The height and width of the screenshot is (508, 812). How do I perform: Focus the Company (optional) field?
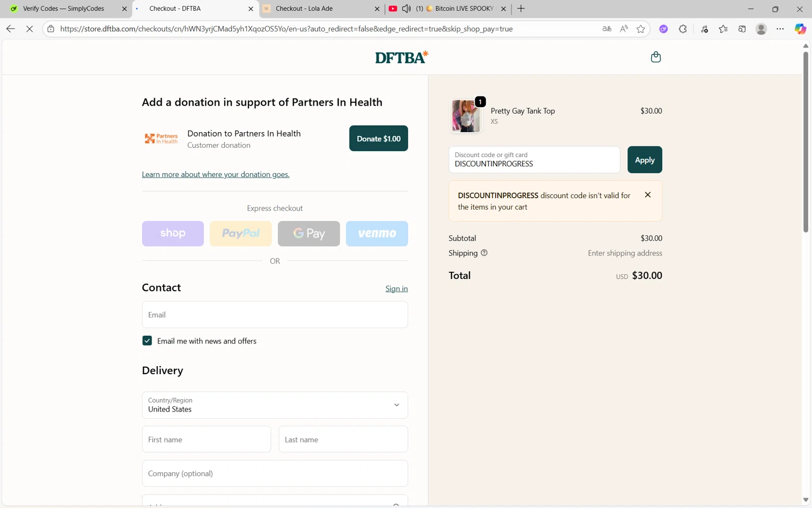click(x=275, y=473)
